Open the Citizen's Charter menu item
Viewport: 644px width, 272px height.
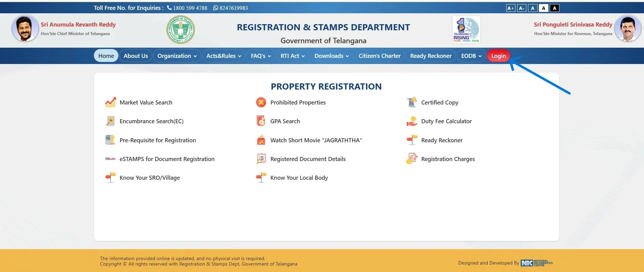point(379,56)
